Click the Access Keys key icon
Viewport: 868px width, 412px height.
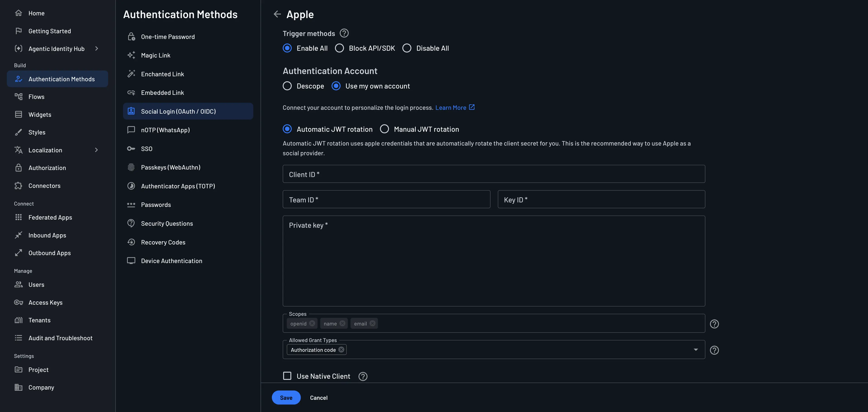click(19, 302)
